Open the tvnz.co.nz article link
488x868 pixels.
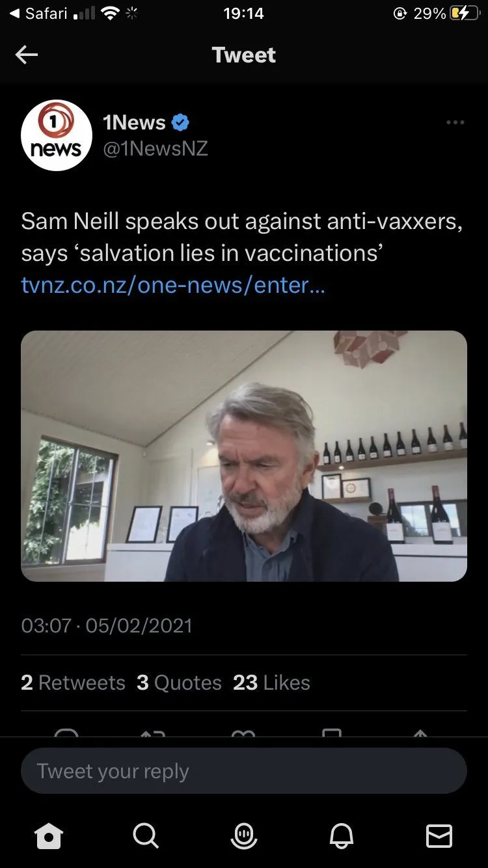pyautogui.click(x=172, y=285)
